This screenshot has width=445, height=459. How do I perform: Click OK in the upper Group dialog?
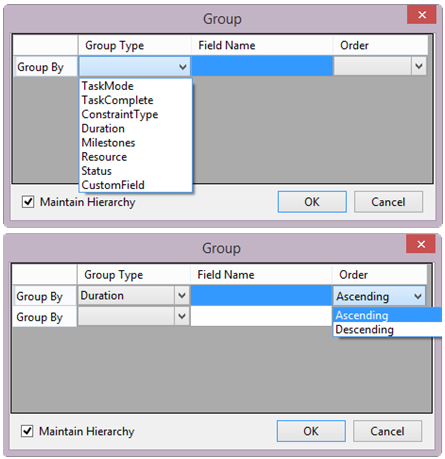click(312, 202)
